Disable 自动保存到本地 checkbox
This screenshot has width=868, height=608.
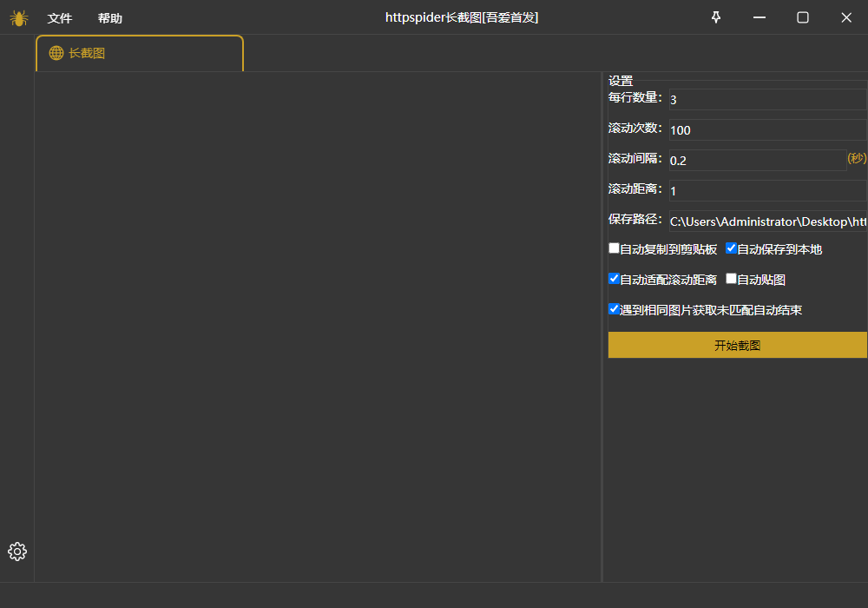click(x=731, y=248)
